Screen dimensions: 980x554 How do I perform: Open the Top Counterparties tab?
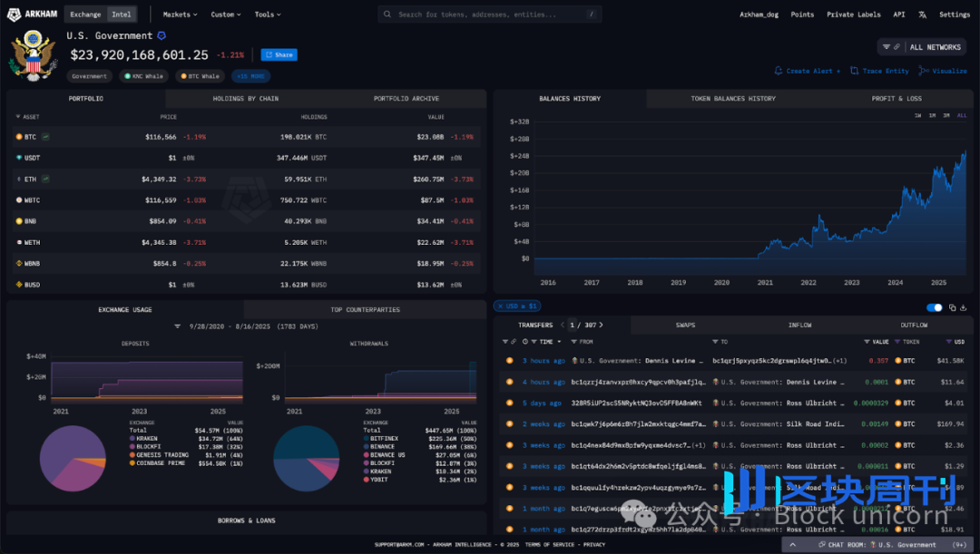(365, 310)
